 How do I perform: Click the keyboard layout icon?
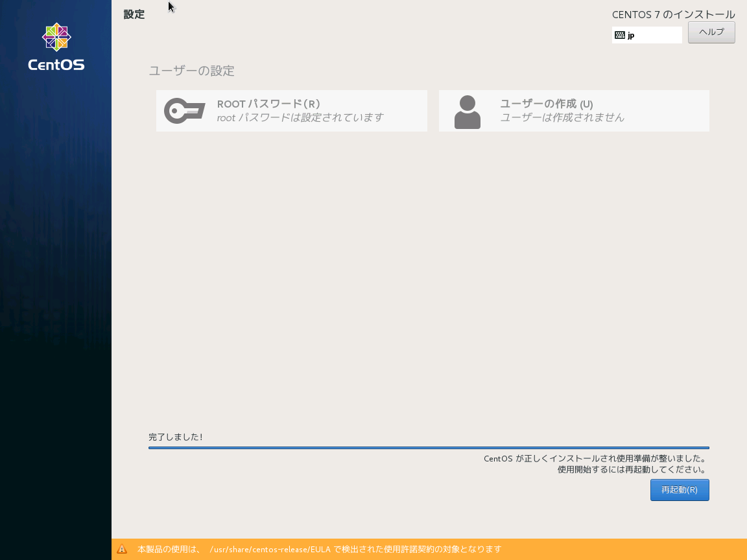pyautogui.click(x=620, y=35)
